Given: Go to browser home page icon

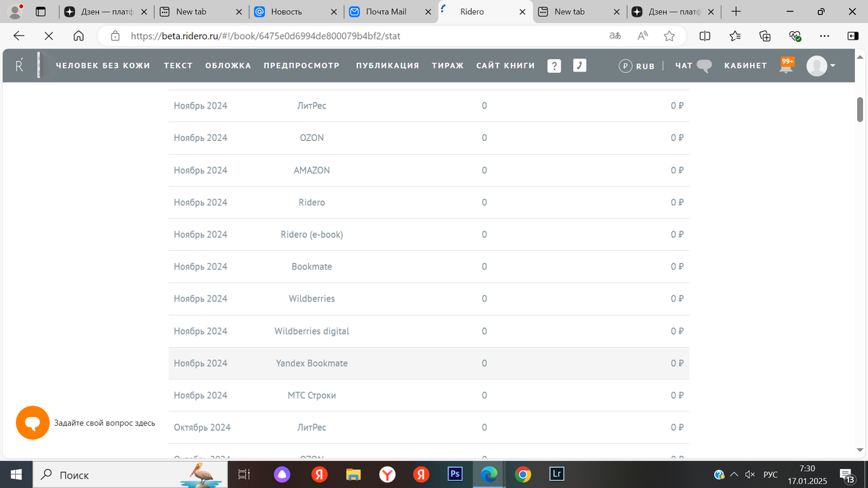Looking at the screenshot, I should [x=79, y=35].
